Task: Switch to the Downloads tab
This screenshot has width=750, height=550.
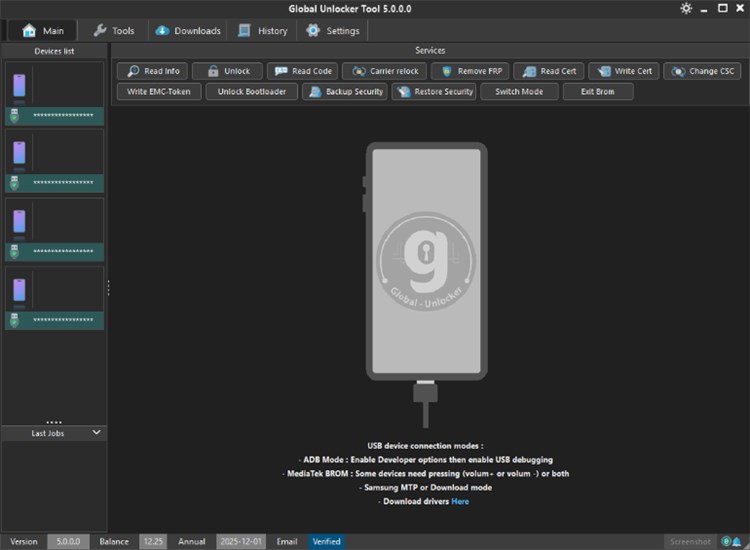Action: 188,31
